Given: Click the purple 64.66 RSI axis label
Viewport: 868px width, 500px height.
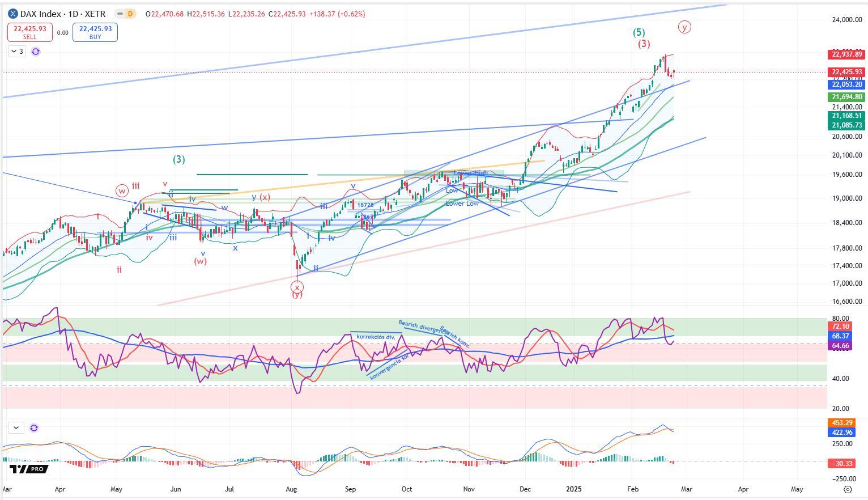Looking at the screenshot, I should (840, 345).
